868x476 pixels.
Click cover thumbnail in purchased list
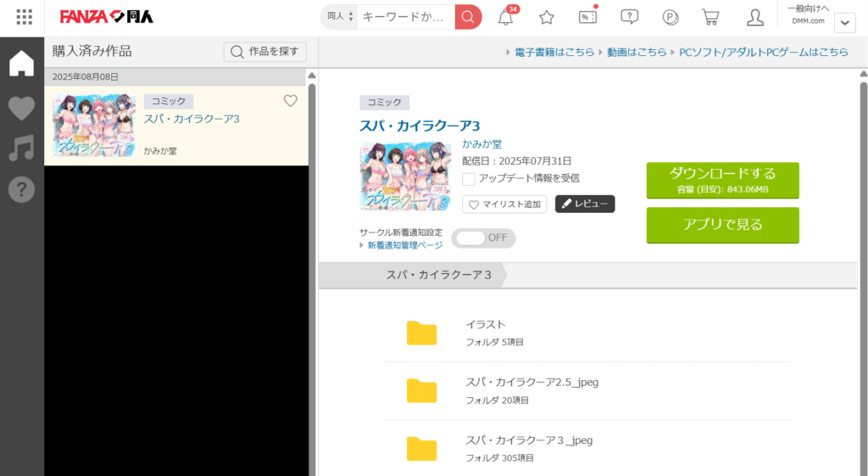click(94, 126)
